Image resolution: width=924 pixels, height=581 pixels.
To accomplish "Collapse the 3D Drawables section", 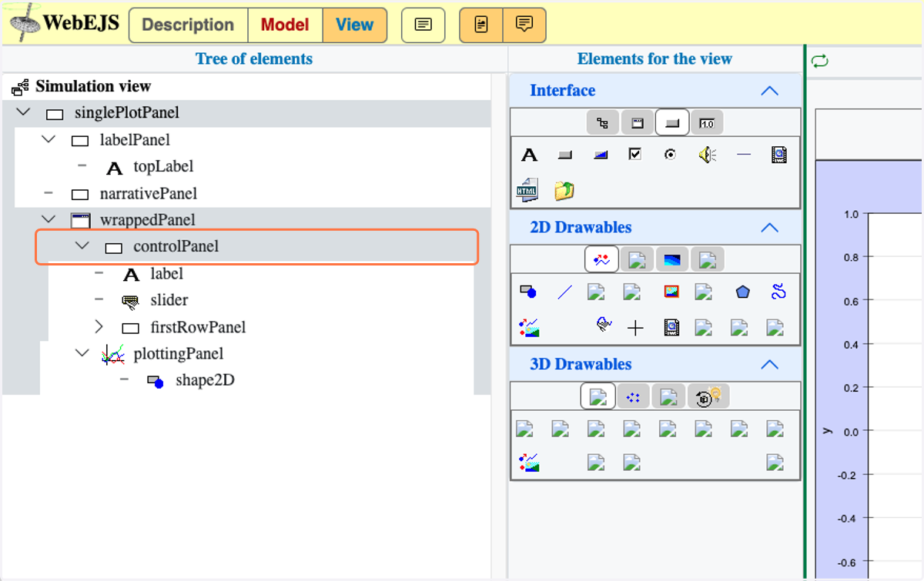I will [x=769, y=365].
